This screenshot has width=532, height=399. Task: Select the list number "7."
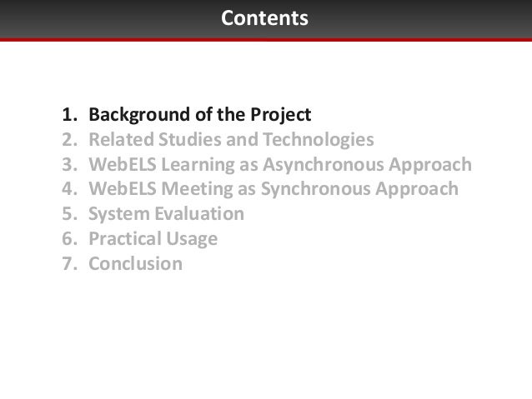pos(70,263)
